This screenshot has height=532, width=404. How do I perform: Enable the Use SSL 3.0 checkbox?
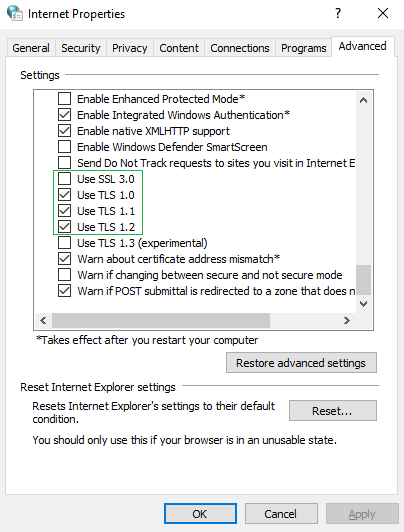[x=64, y=179]
